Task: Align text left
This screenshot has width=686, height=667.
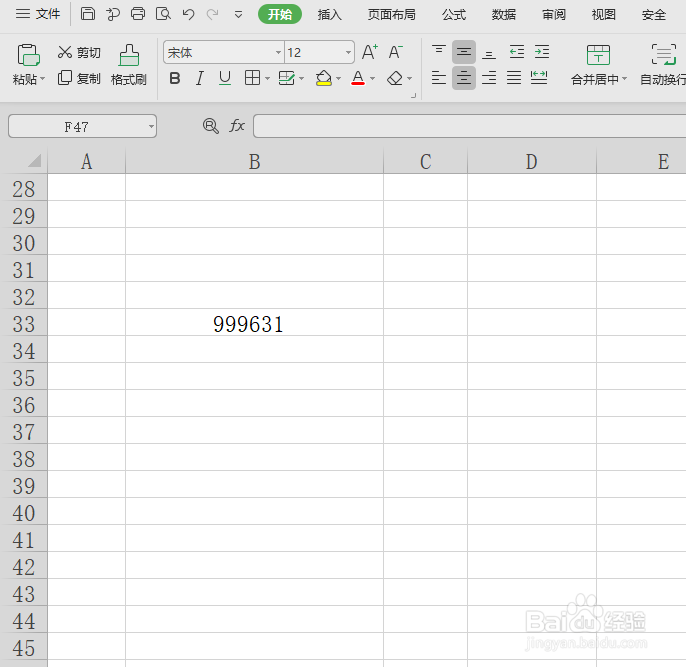Action: pyautogui.click(x=439, y=78)
